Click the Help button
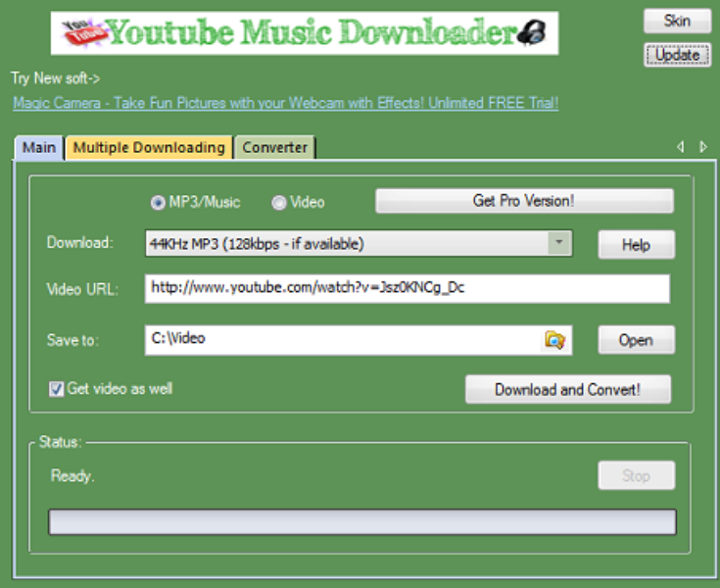 636,245
